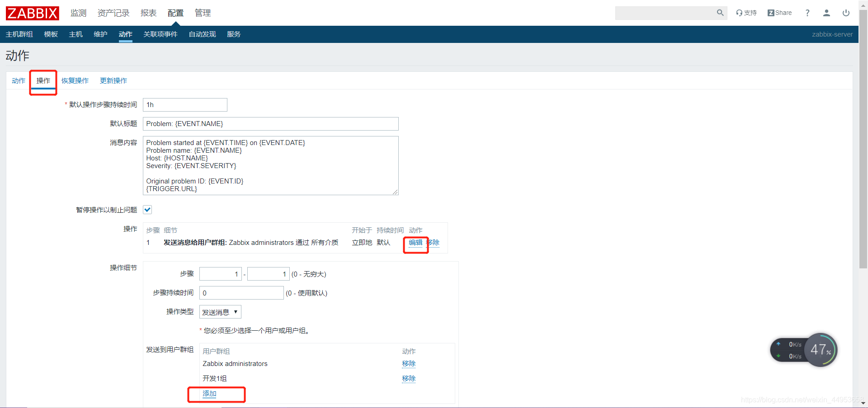The image size is (868, 408).
Task: Go to 模板 submenu
Action: pos(51,34)
